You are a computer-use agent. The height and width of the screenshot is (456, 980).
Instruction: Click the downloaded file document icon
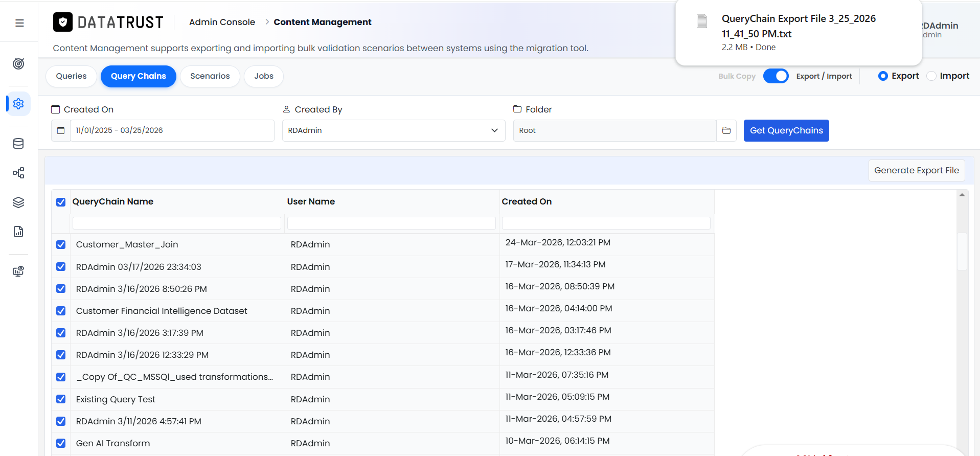click(x=702, y=21)
